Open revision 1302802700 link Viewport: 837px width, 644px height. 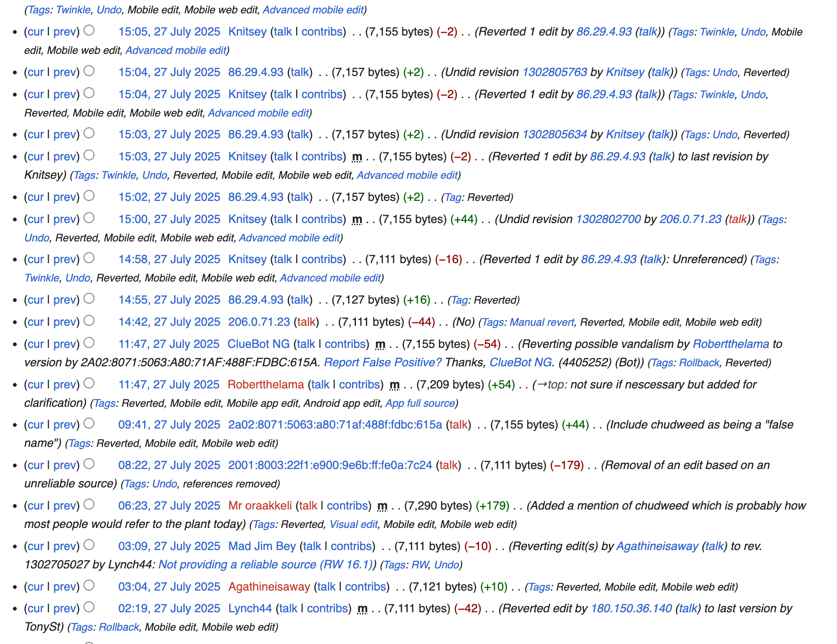pyautogui.click(x=608, y=219)
